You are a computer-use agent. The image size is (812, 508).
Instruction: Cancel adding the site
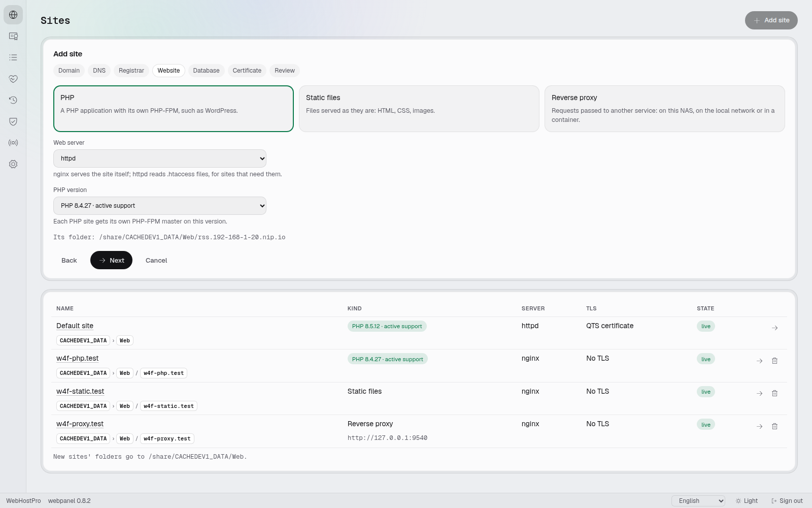(156, 260)
